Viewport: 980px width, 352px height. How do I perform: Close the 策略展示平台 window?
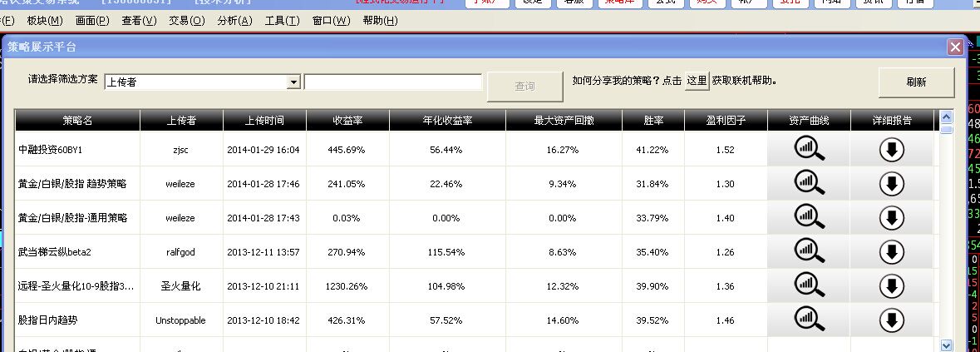pos(955,47)
